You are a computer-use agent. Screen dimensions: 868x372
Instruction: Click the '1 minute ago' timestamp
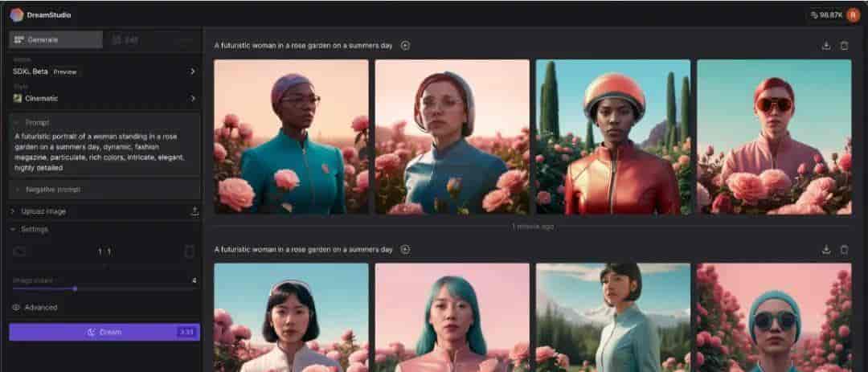[532, 227]
